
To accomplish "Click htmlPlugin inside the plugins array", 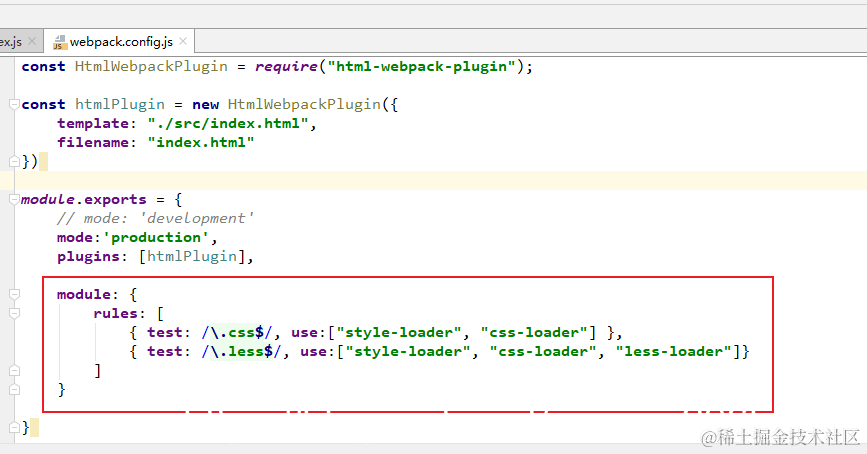I will click(x=192, y=257).
